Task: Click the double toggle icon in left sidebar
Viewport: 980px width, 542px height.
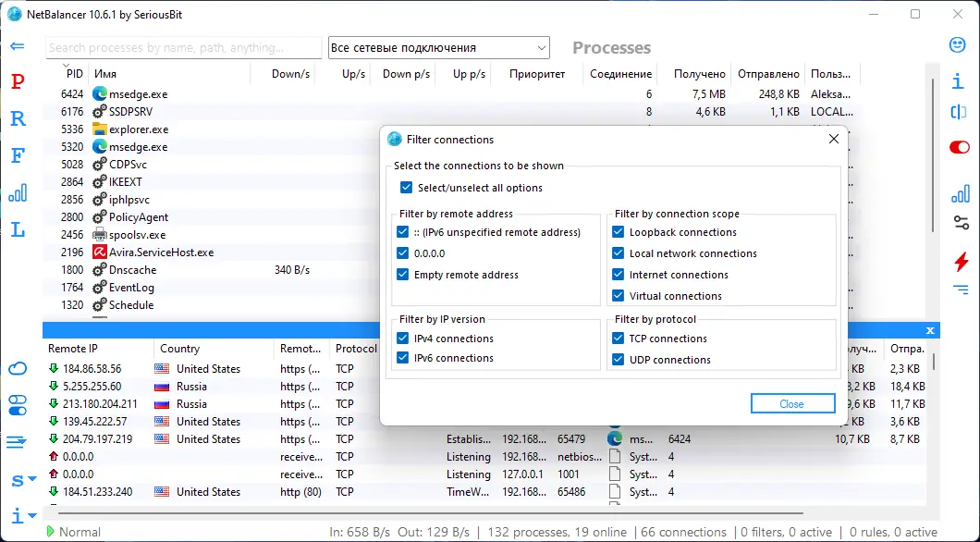Action: click(18, 405)
